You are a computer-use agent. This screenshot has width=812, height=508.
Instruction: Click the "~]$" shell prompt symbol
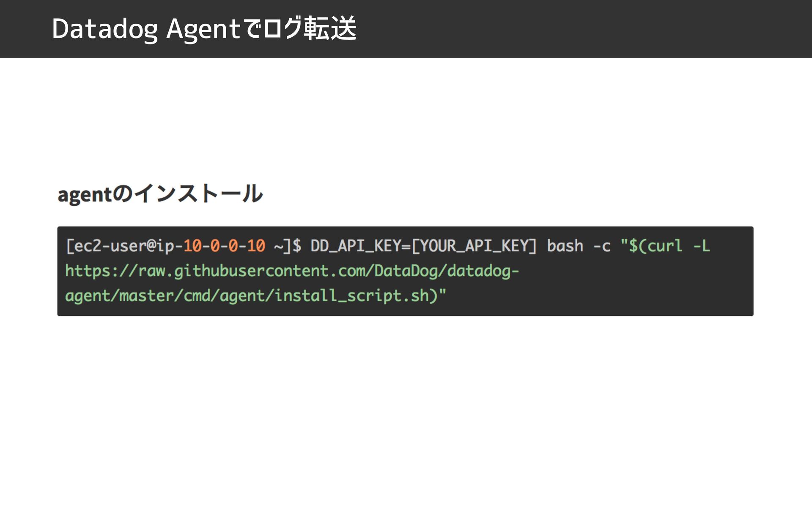[x=288, y=246]
